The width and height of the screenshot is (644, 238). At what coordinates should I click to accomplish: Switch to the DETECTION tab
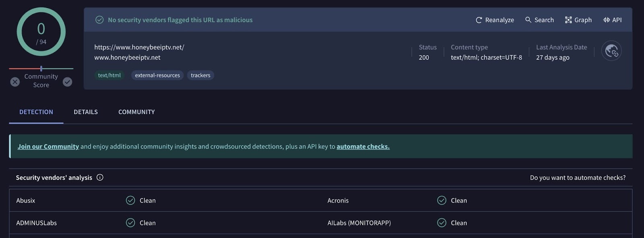tap(36, 112)
